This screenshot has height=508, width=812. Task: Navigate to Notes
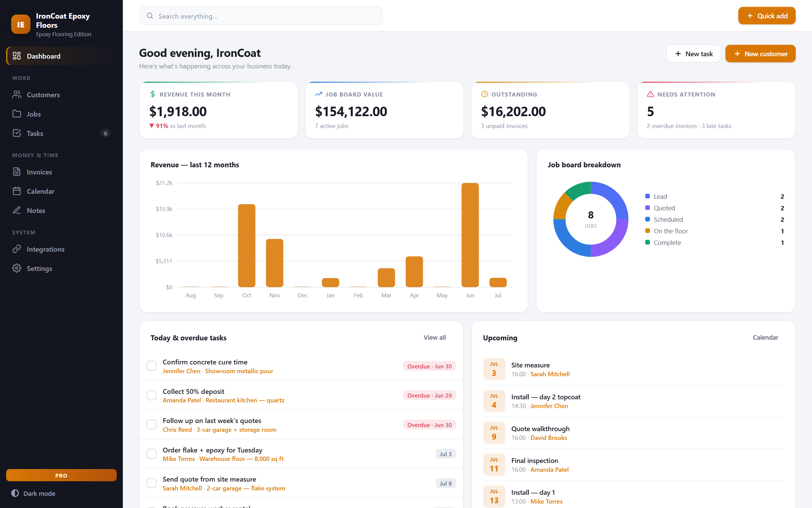coord(61,210)
